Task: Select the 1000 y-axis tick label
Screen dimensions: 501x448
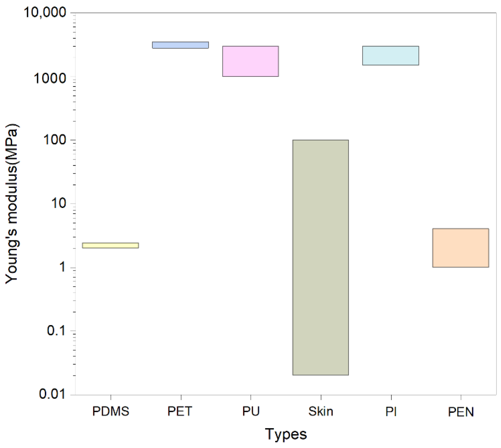Action: (50, 78)
